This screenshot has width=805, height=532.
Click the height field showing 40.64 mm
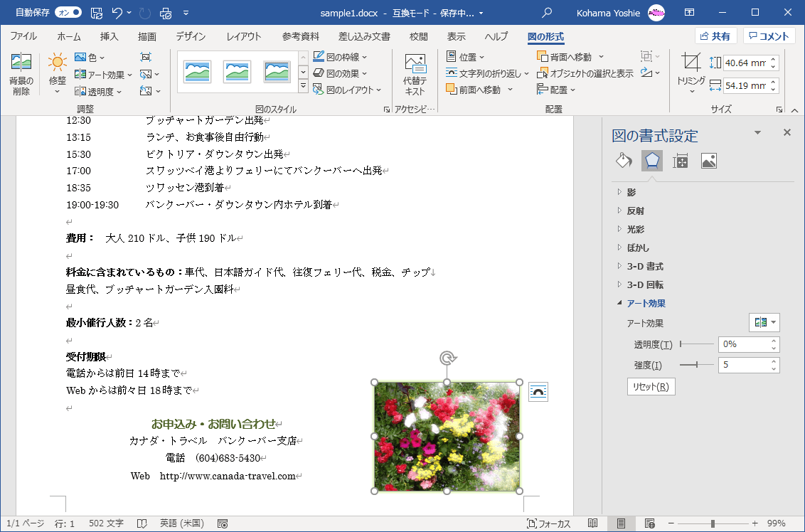coord(745,63)
